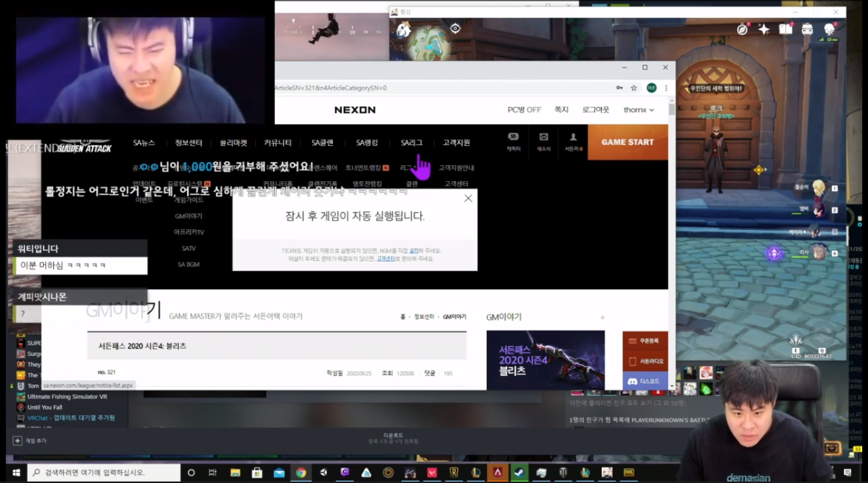Click the 쿠폰등록 side button
Viewport: 868px width, 483px height.
pos(645,341)
